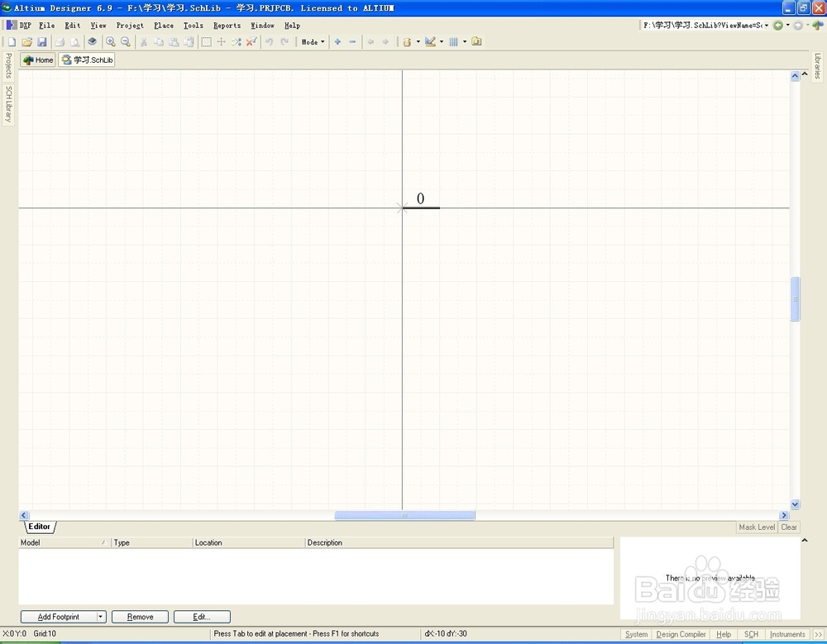Open the component layers icon

(x=93, y=41)
